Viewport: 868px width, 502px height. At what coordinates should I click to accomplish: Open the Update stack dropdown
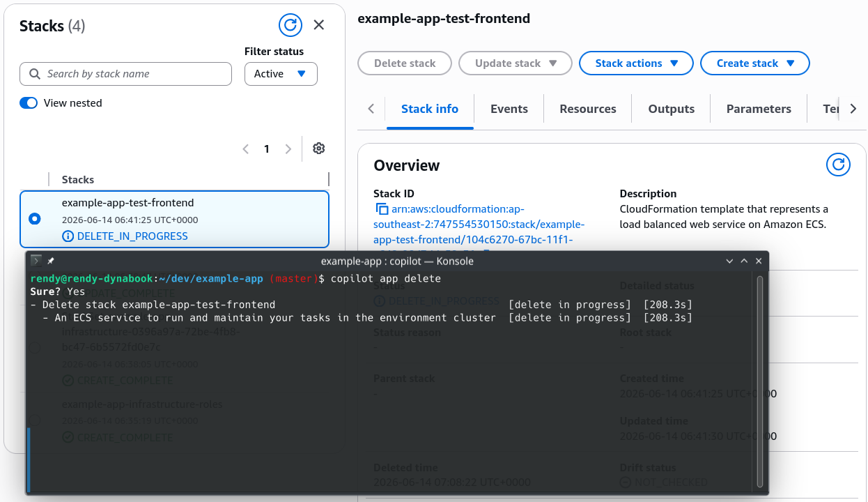pos(516,63)
